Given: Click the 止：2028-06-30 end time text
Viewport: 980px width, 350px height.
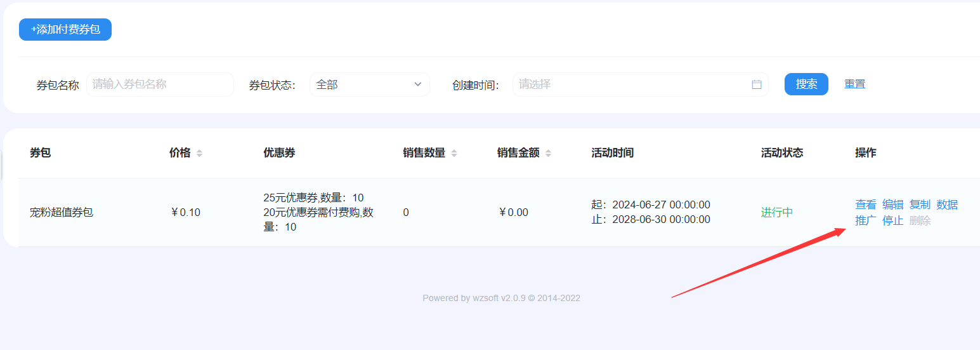Looking at the screenshot, I should (x=651, y=220).
